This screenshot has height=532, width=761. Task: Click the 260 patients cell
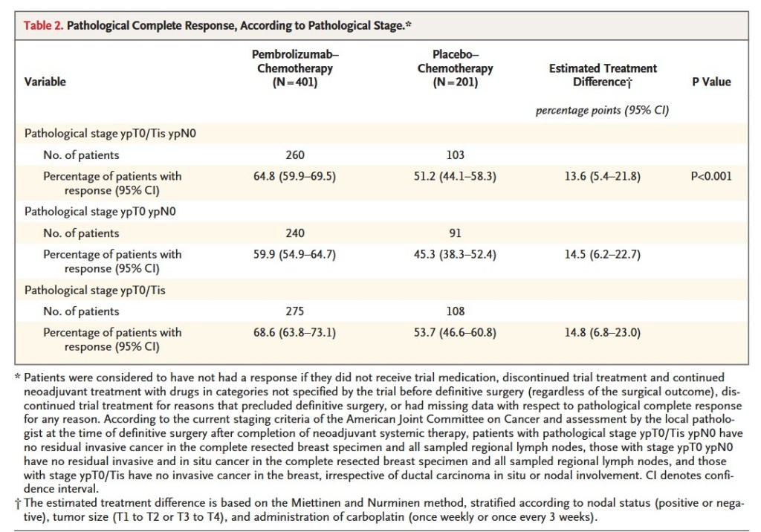[294, 155]
